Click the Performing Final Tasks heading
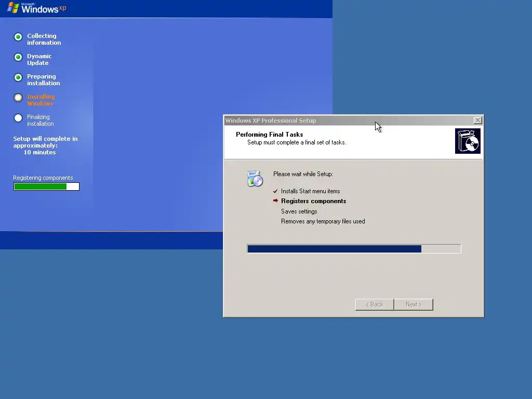The image size is (532, 399). [x=270, y=135]
